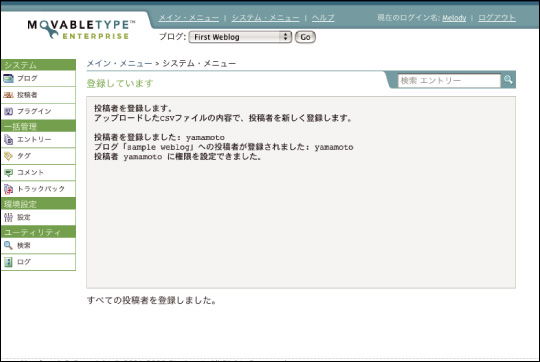540x362 pixels.
Task: Click the コメント icon in sidebar
Action: pos(8,173)
